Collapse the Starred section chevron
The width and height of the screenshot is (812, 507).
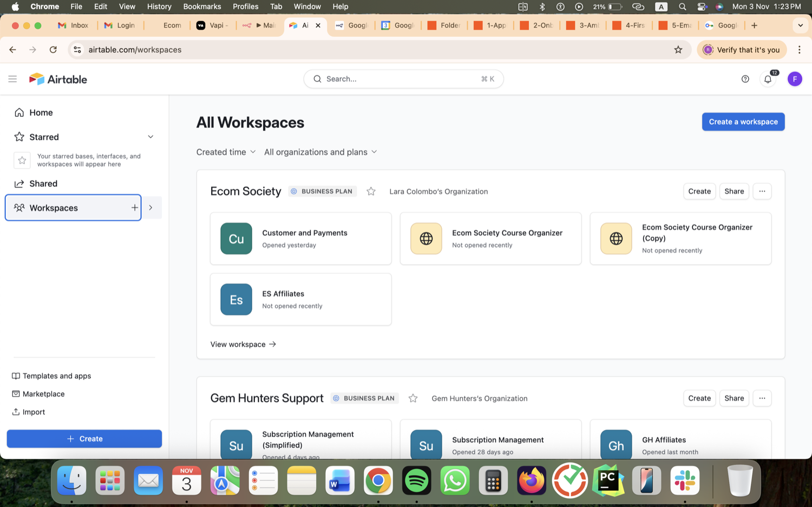coord(150,137)
